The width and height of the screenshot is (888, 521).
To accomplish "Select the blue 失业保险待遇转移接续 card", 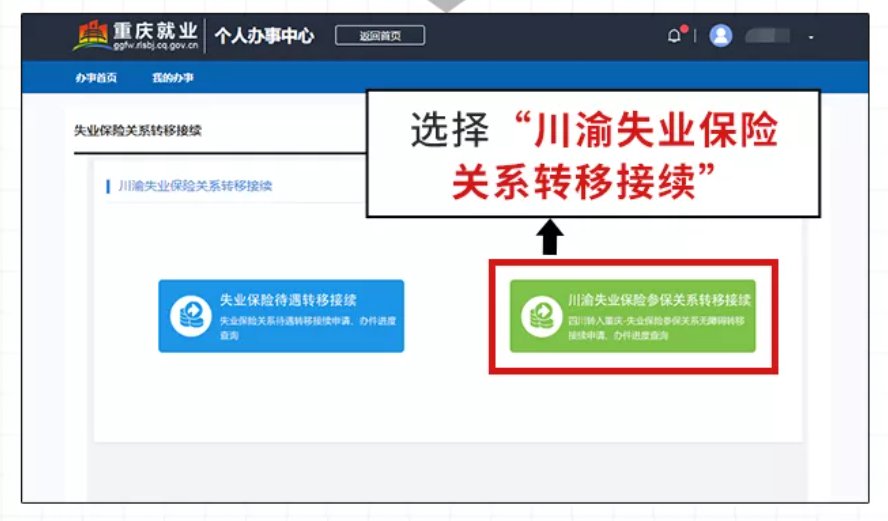I will point(281,316).
